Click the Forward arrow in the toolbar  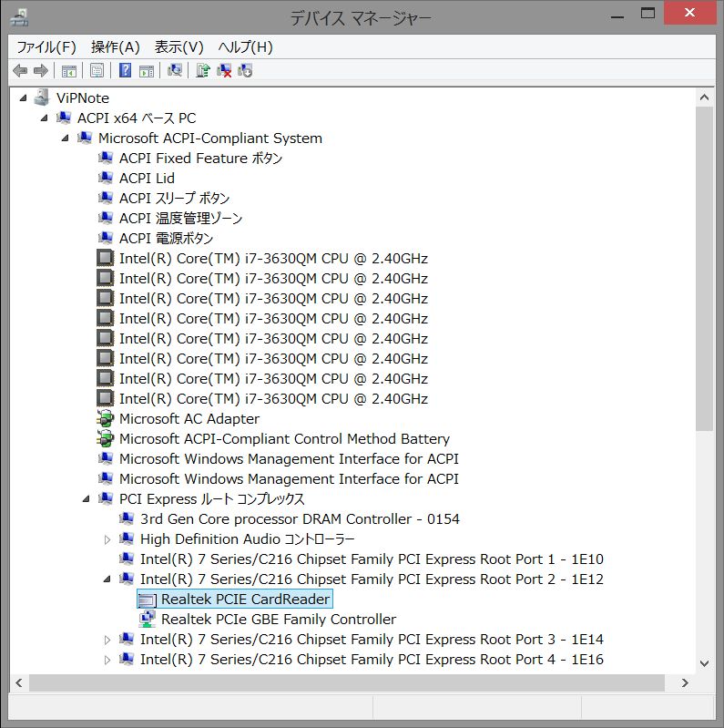(x=41, y=71)
